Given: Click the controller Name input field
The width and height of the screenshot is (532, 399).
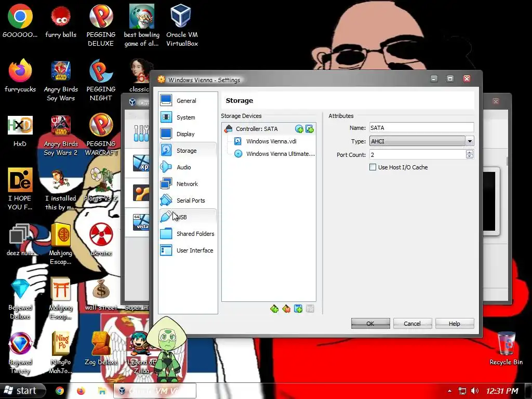Looking at the screenshot, I should coord(421,128).
